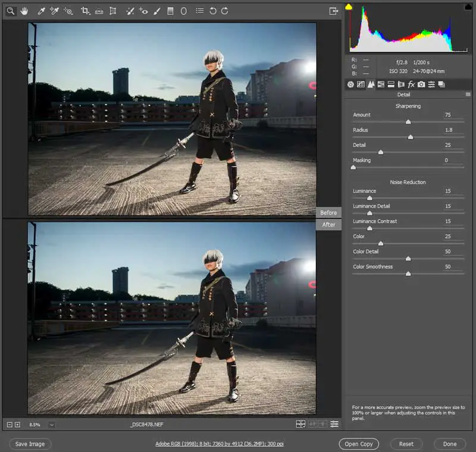This screenshot has width=476, height=452.
Task: Zoom out using the minus button
Action: pos(10,425)
